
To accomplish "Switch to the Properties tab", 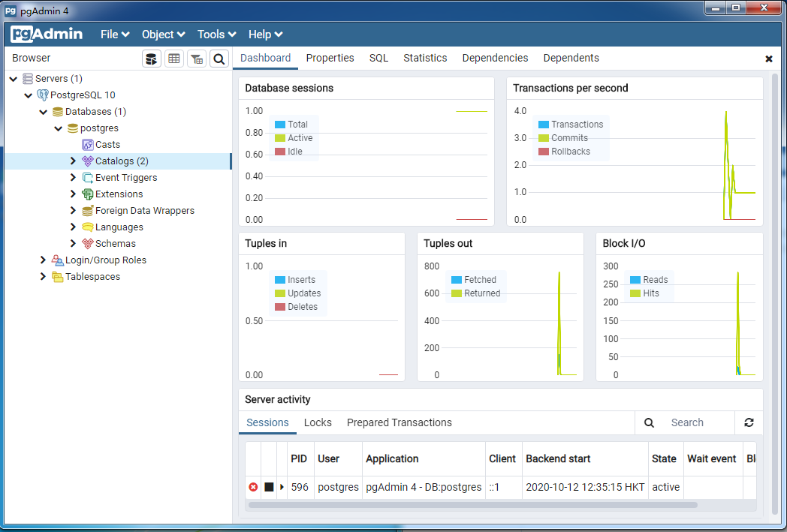I will (330, 59).
